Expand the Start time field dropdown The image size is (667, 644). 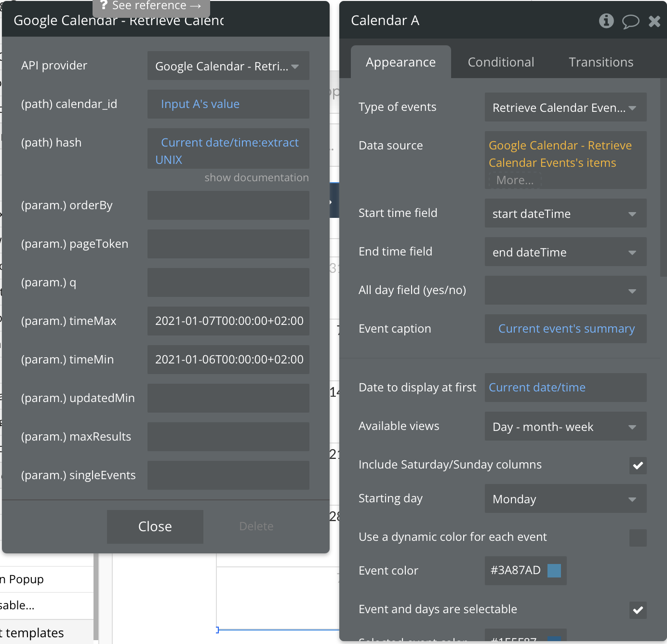[565, 214]
